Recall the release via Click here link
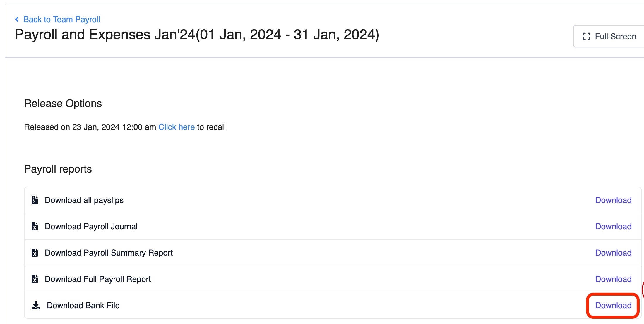The height and width of the screenshot is (324, 644). coord(177,127)
